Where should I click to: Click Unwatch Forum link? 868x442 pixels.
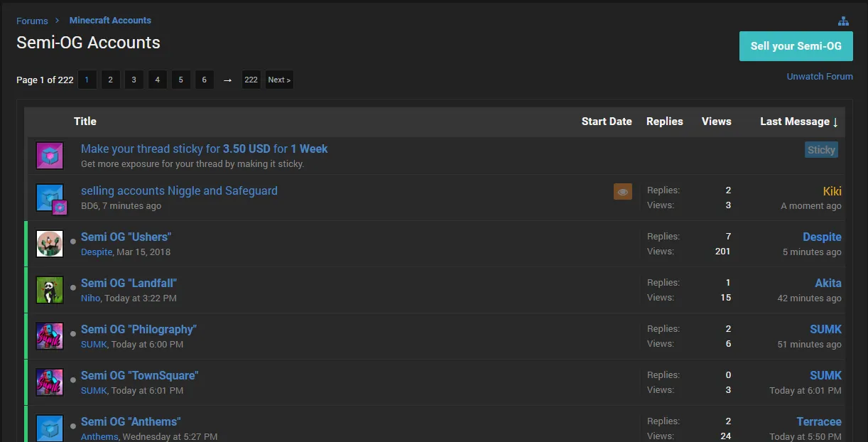coord(820,76)
